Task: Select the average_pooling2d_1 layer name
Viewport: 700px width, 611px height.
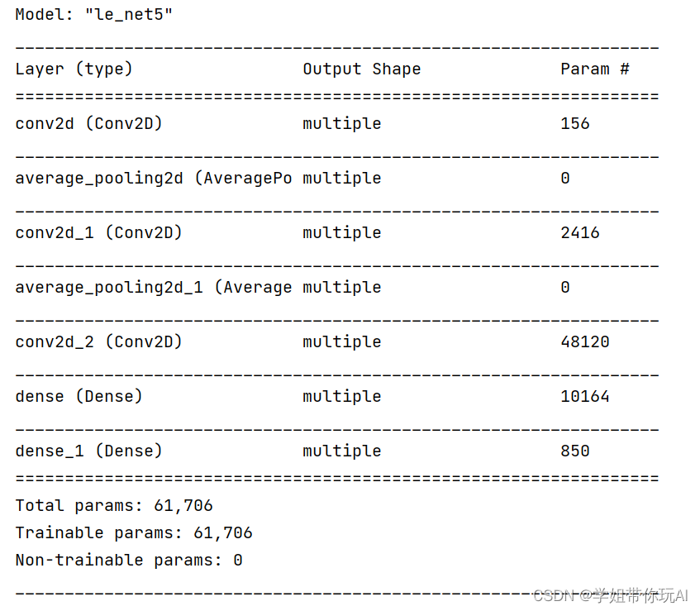Action: coord(153,288)
